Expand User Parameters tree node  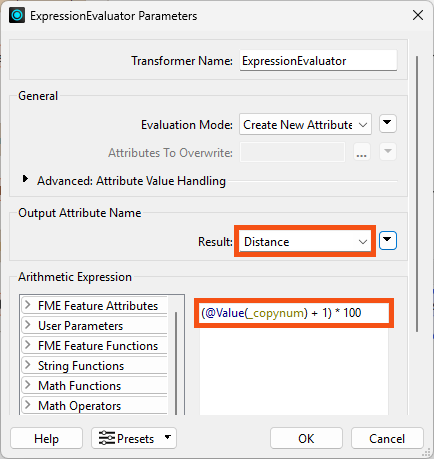[28, 325]
